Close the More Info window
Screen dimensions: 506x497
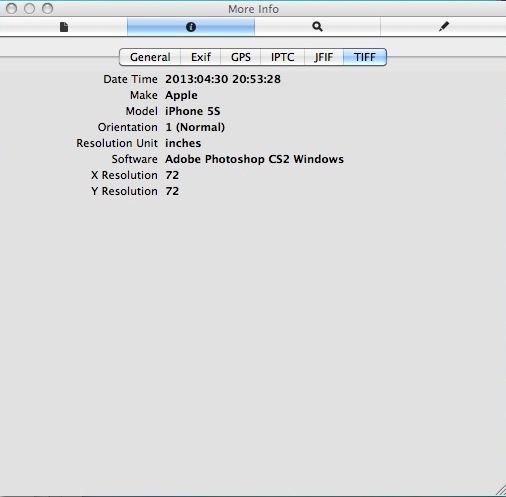(x=12, y=8)
